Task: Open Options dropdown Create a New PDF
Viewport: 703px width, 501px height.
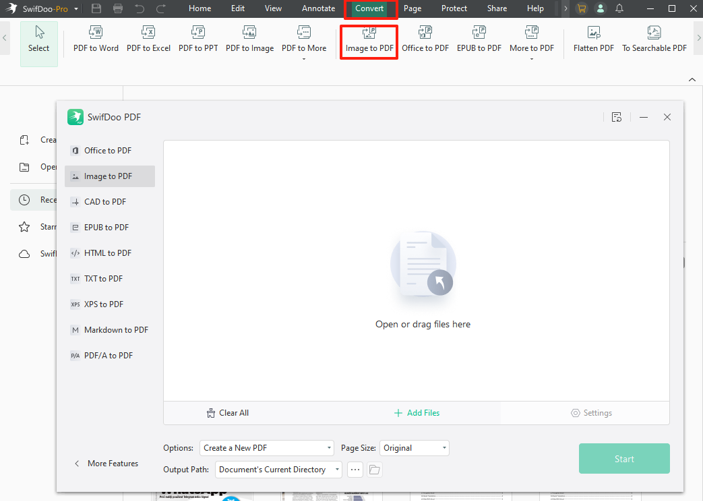Action: click(x=266, y=448)
